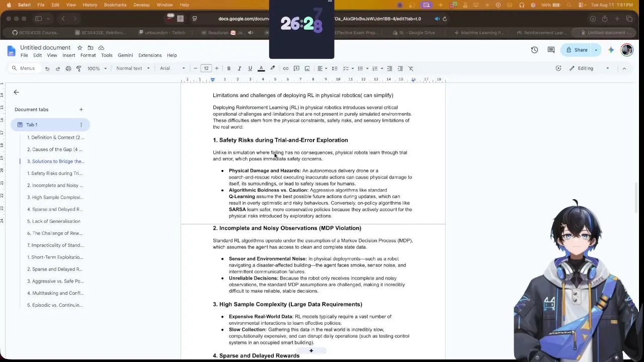
Task: Open the Insert menu in Docs
Action: [x=69, y=55]
